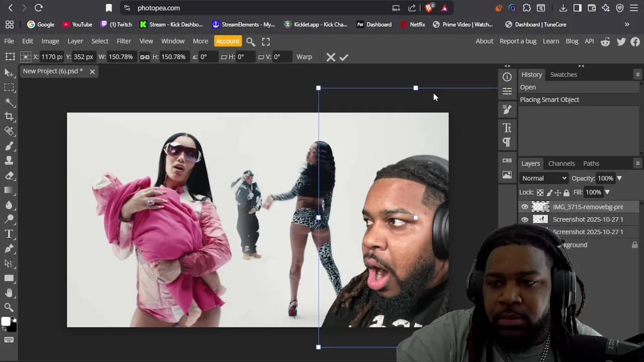Screen dimensions: 644x362
Task: Select the Placing Smart Object history state
Action: tap(579, 100)
